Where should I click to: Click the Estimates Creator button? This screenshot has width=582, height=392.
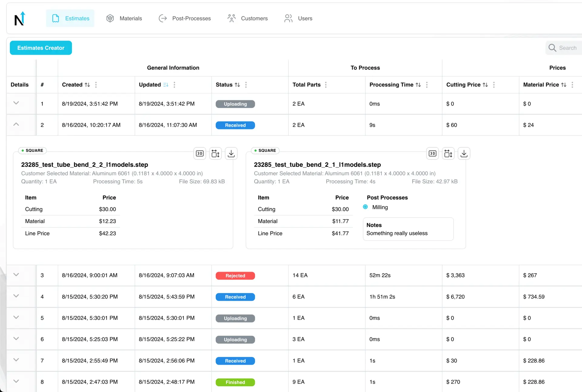click(x=41, y=48)
